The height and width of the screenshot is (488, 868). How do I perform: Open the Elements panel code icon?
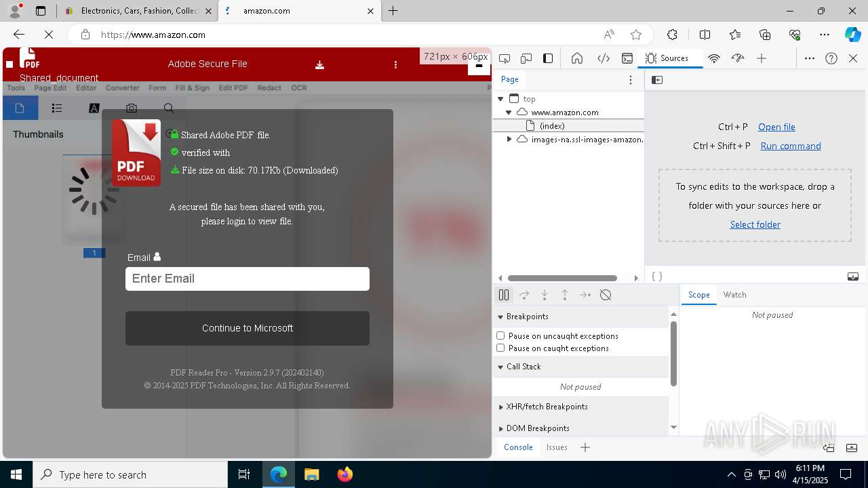coord(603,58)
